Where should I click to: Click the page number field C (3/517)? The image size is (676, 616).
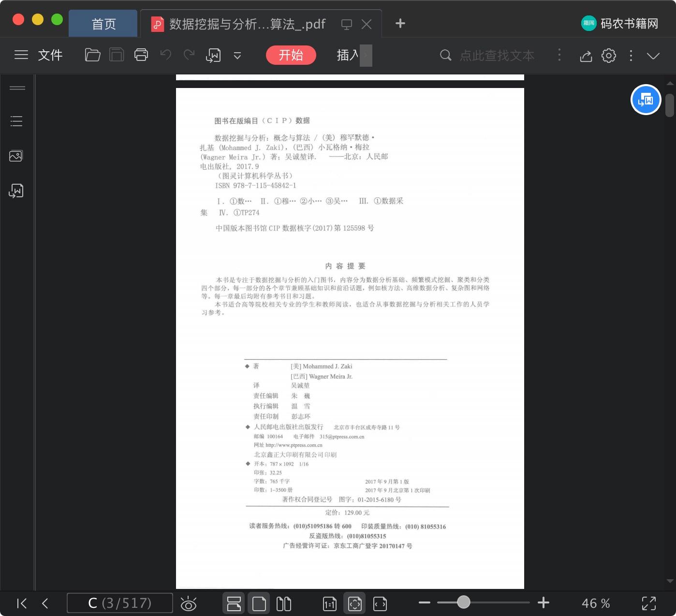point(120,603)
